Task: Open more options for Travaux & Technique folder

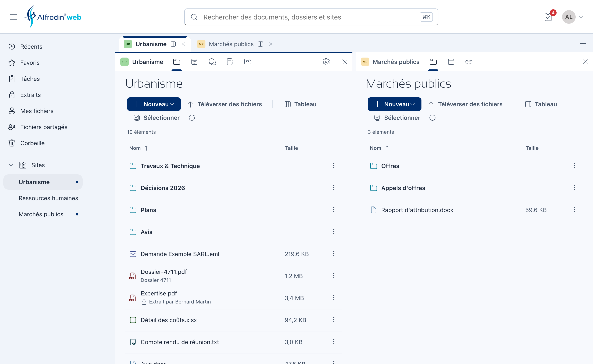Action: coord(334,166)
